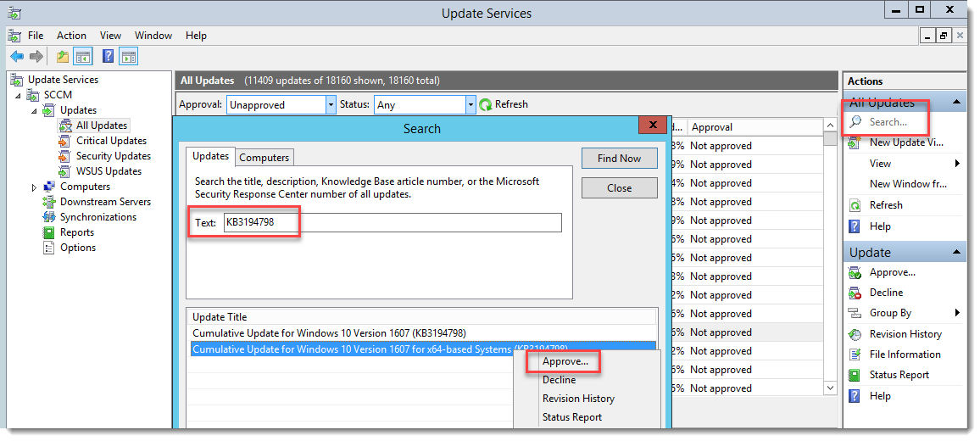This screenshot has width=980, height=441.
Task: Click the Search magnifier in Actions pane
Action: click(x=855, y=122)
